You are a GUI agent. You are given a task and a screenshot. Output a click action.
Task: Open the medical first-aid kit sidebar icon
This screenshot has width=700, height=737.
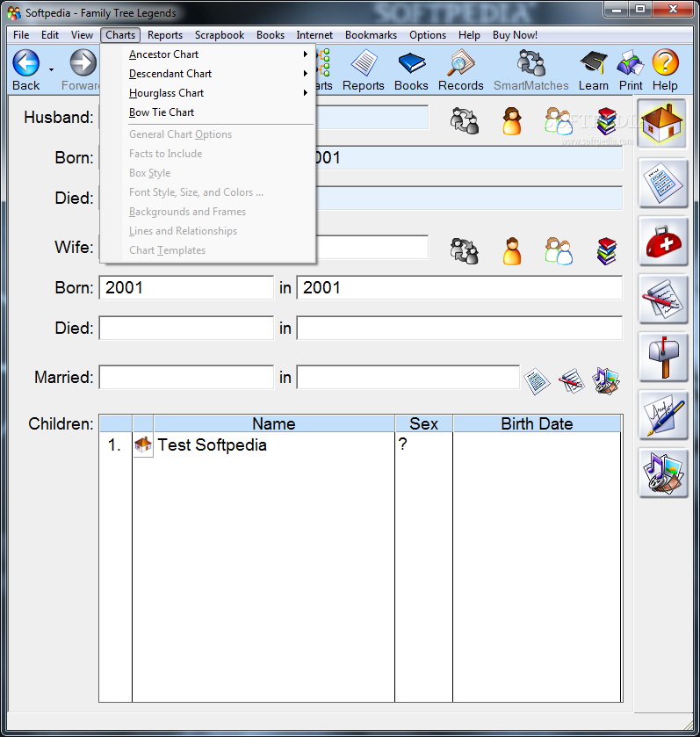(662, 241)
